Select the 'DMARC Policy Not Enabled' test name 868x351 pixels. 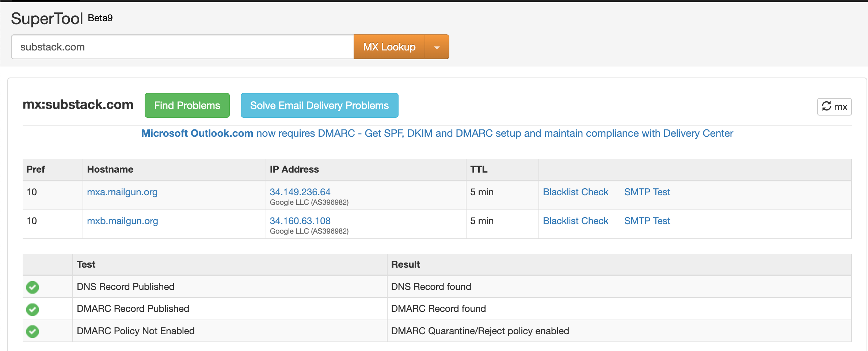[x=136, y=331]
